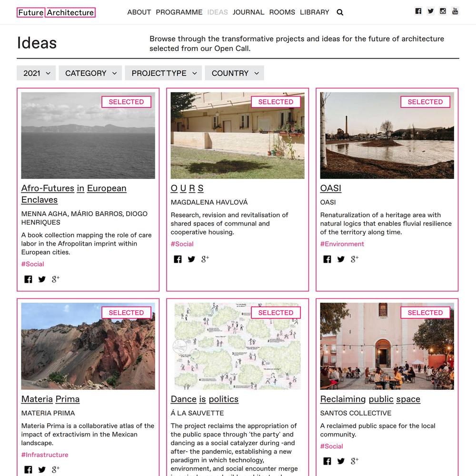This screenshot has width=476, height=476.
Task: Follow the #Environment tag on OASI card
Action: pos(342,244)
